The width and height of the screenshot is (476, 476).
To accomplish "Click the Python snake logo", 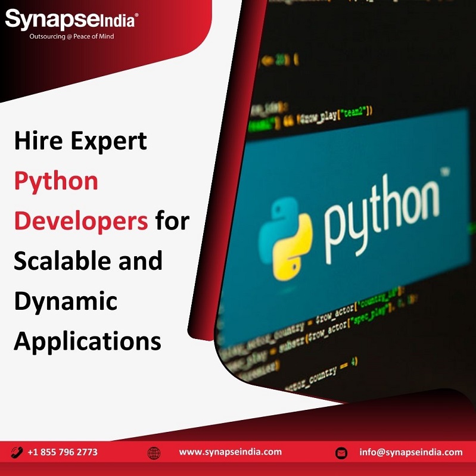I will (x=285, y=239).
